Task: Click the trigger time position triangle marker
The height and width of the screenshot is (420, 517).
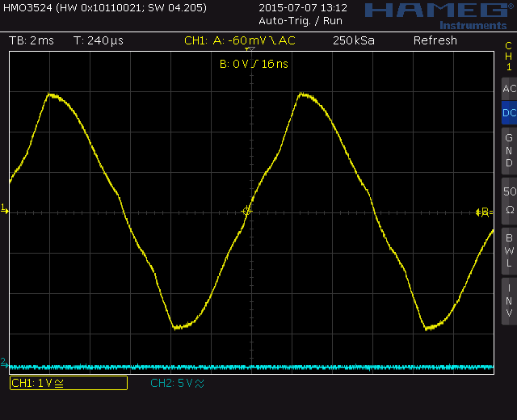Action: (x=250, y=51)
